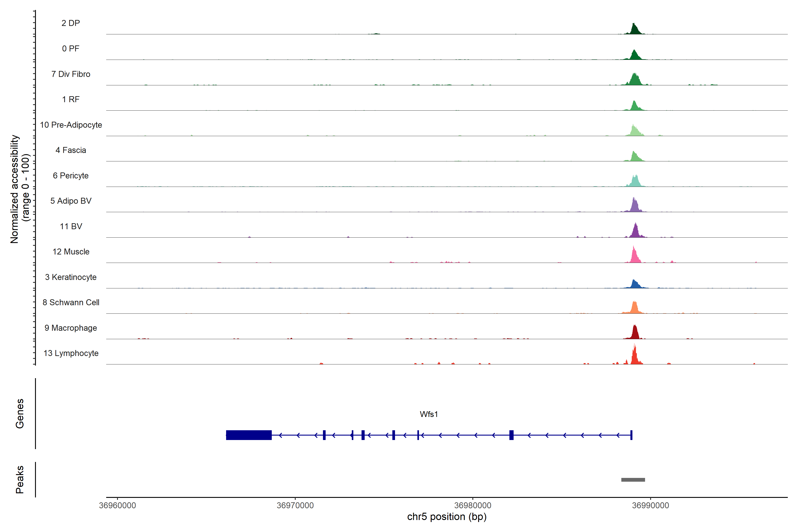
Task: Click the Genes track label
Action: click(x=20, y=413)
